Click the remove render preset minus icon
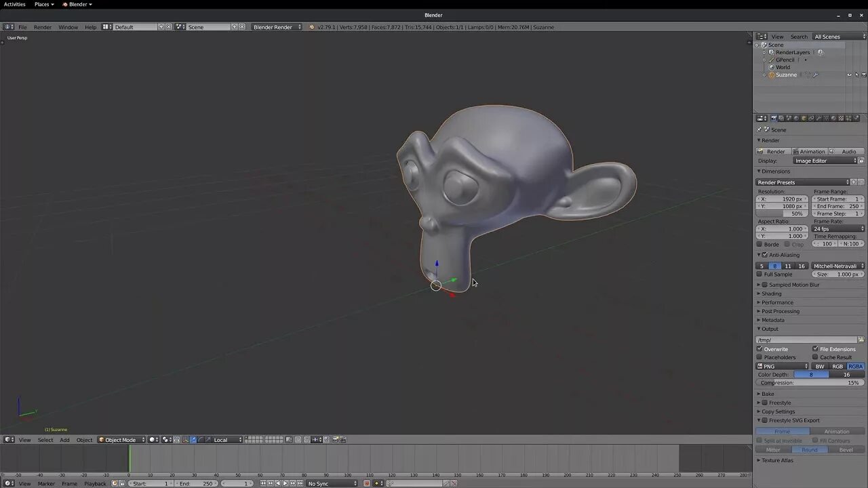Screen dimensions: 868x488 coord(861,182)
